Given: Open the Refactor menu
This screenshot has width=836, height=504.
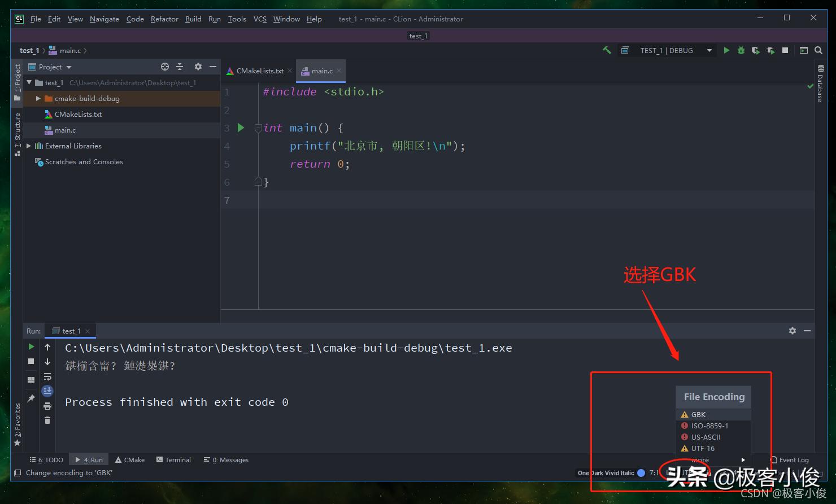Looking at the screenshot, I should (x=164, y=19).
